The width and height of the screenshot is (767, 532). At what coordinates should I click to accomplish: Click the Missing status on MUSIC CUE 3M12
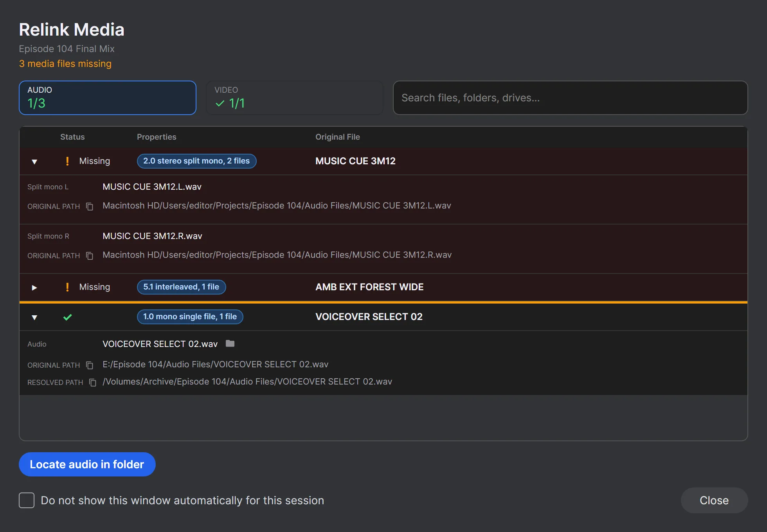[95, 161]
